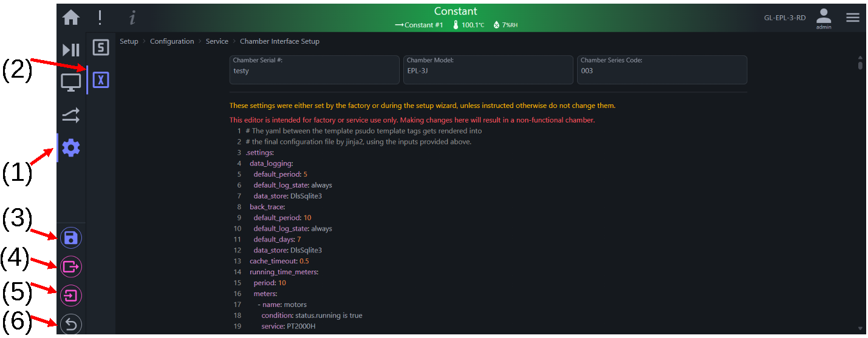Save the configuration with the disk icon
This screenshot has width=868, height=338.
[x=71, y=237]
